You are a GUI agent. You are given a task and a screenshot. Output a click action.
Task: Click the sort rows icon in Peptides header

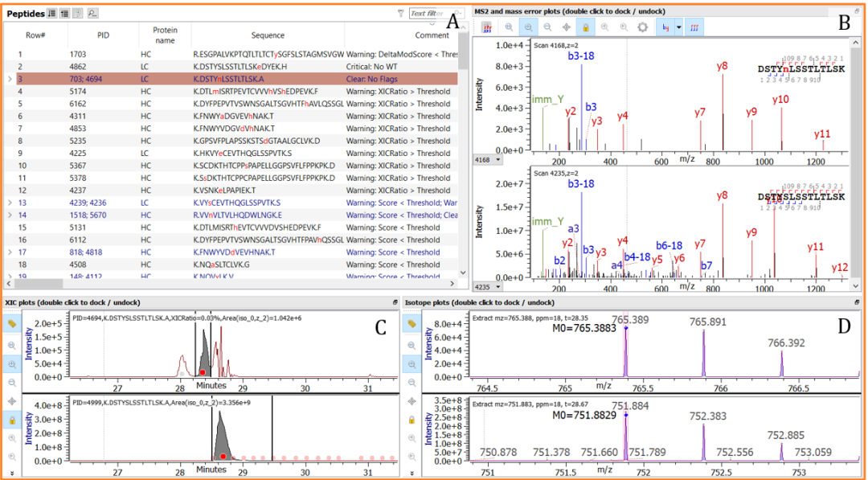pyautogui.click(x=52, y=13)
